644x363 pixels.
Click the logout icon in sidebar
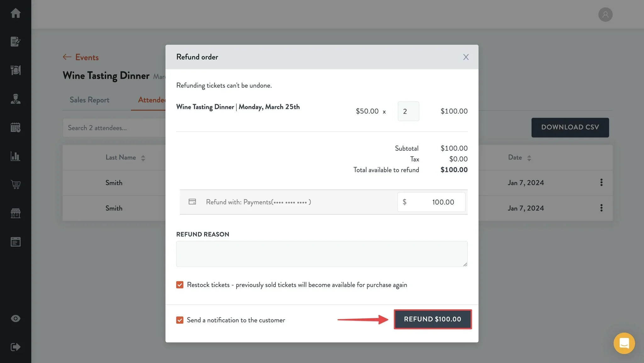pyautogui.click(x=15, y=347)
